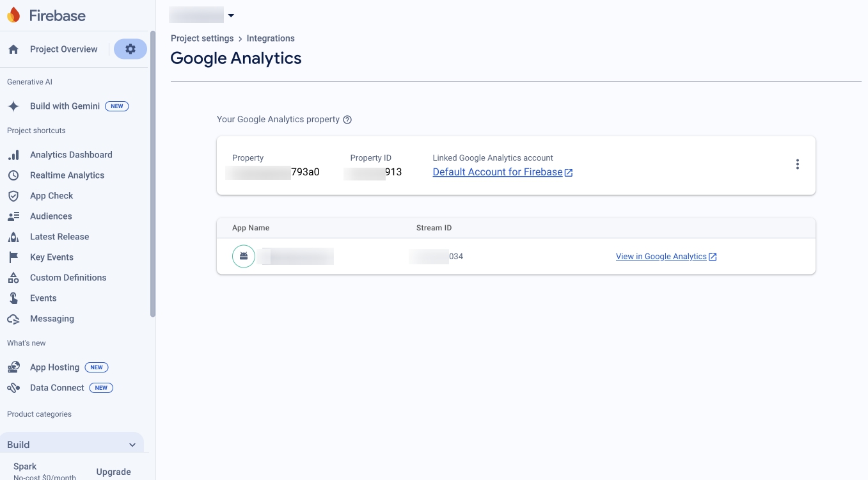The width and height of the screenshot is (868, 480).
Task: Open the project selector dropdown arrow
Action: (x=231, y=15)
